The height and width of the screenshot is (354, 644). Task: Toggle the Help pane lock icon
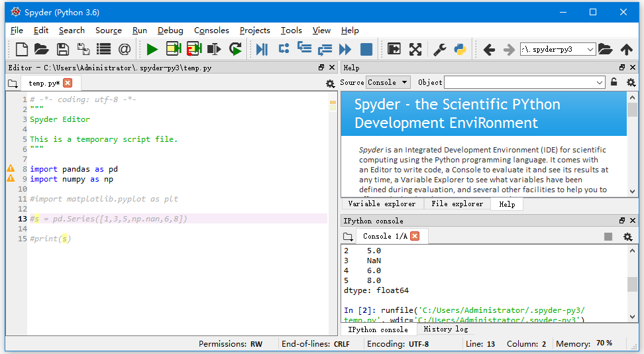pyautogui.click(x=614, y=83)
